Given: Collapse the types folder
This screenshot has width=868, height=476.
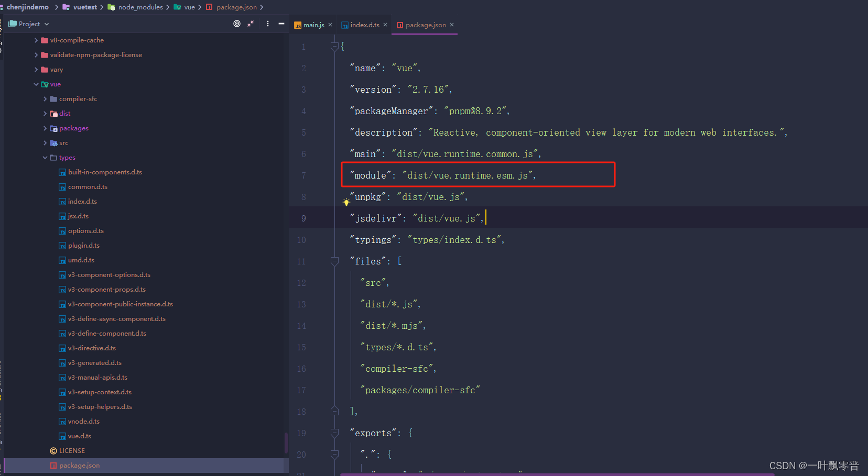Looking at the screenshot, I should click(45, 158).
